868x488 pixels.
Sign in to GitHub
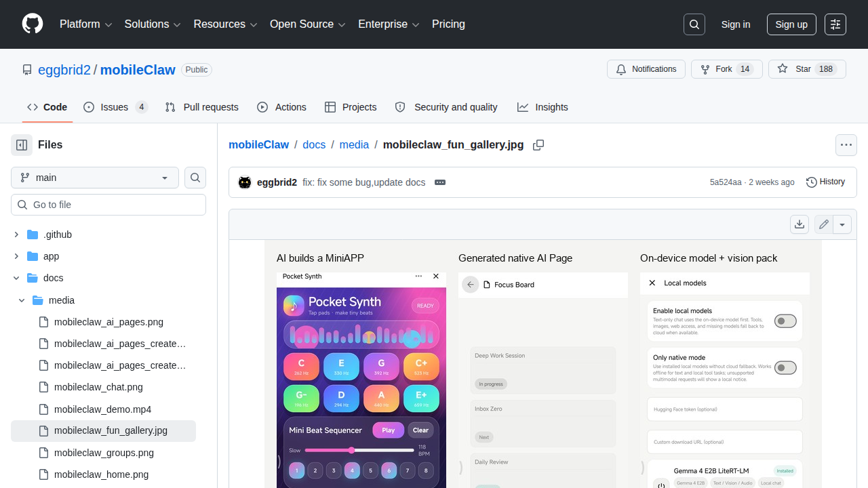click(736, 24)
